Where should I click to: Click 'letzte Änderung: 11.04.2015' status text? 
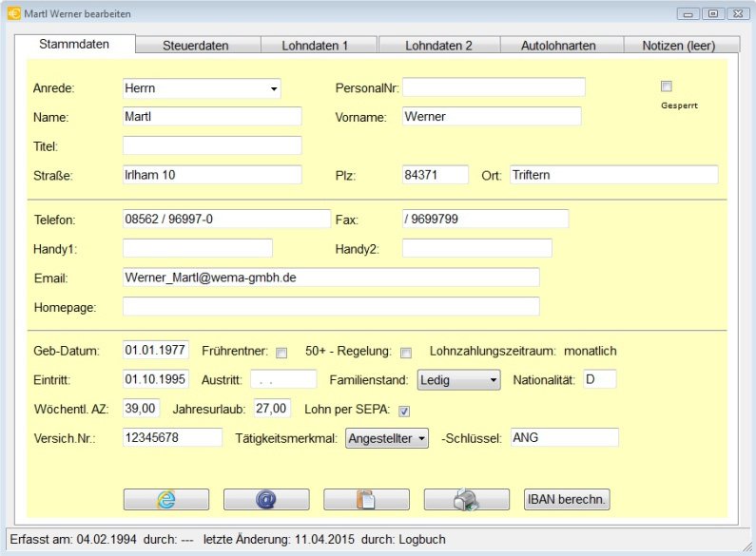coord(279,540)
